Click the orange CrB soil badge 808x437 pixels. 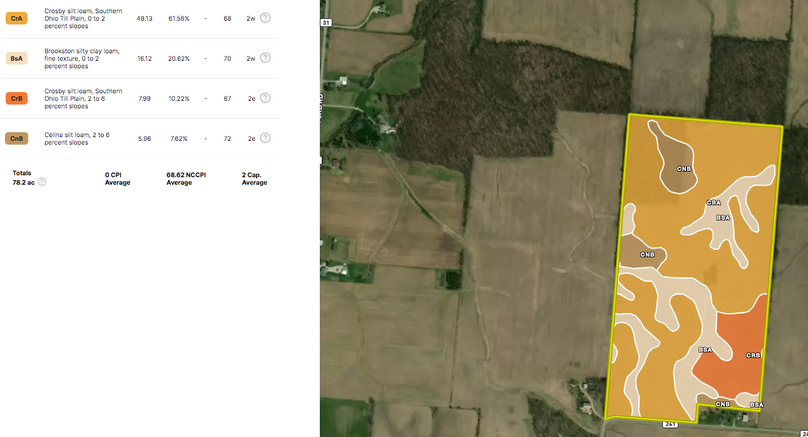(x=17, y=98)
